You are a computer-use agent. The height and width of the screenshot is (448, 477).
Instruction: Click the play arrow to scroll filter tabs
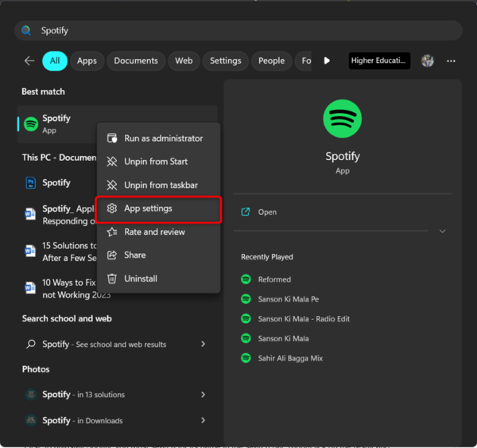pos(327,60)
